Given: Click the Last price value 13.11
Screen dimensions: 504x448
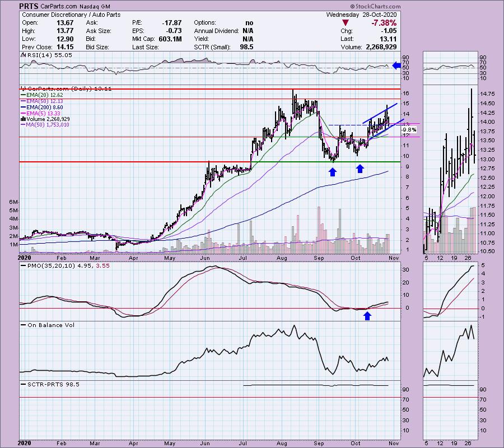Looking at the screenshot, I should [x=388, y=39].
